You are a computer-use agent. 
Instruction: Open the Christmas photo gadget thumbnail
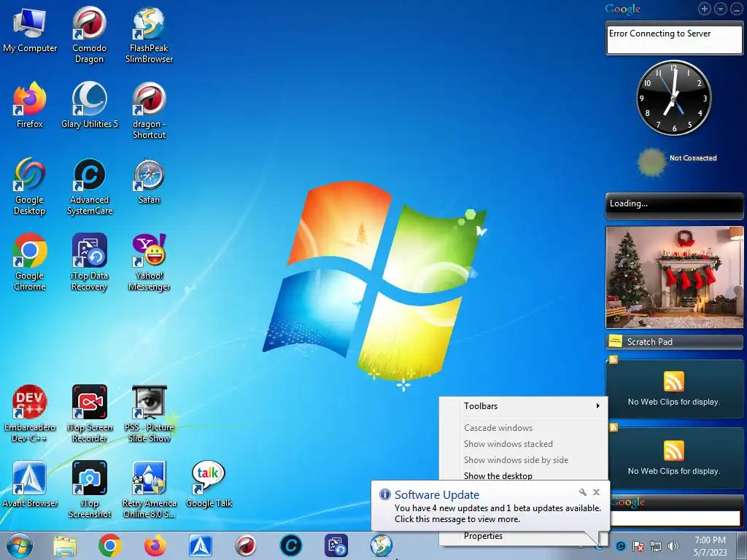674,277
